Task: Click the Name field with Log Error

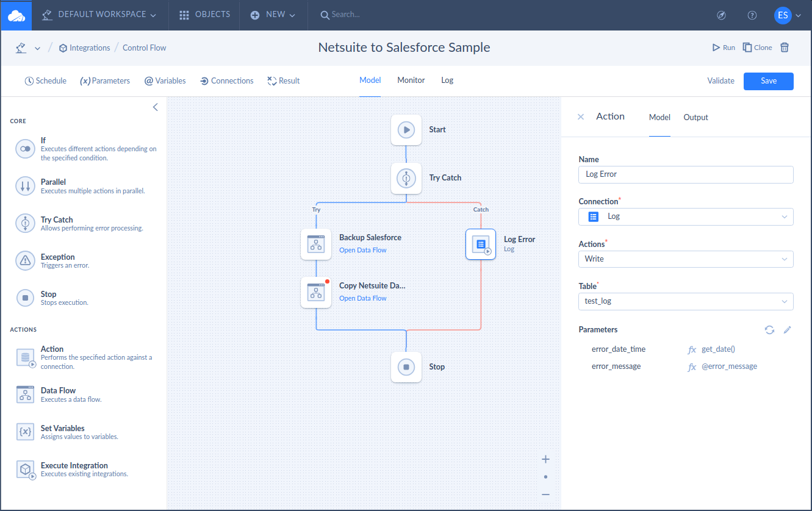Action: (x=686, y=174)
